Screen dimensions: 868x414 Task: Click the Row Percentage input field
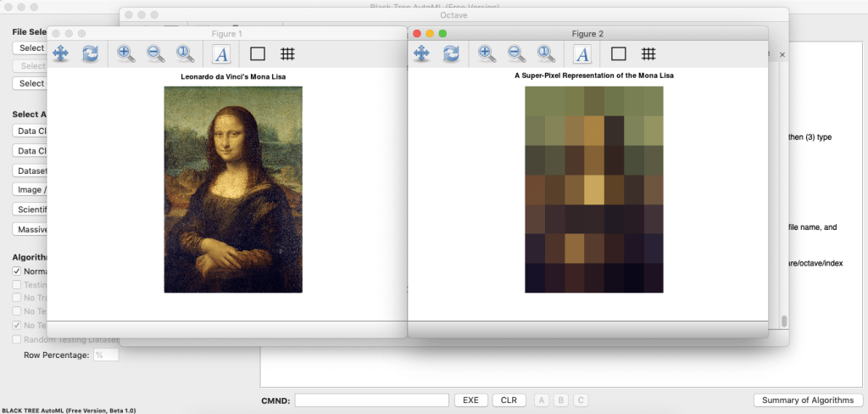click(105, 355)
